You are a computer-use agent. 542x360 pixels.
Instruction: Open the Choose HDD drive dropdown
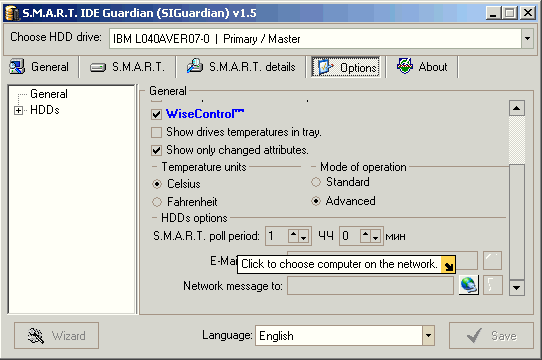point(527,38)
